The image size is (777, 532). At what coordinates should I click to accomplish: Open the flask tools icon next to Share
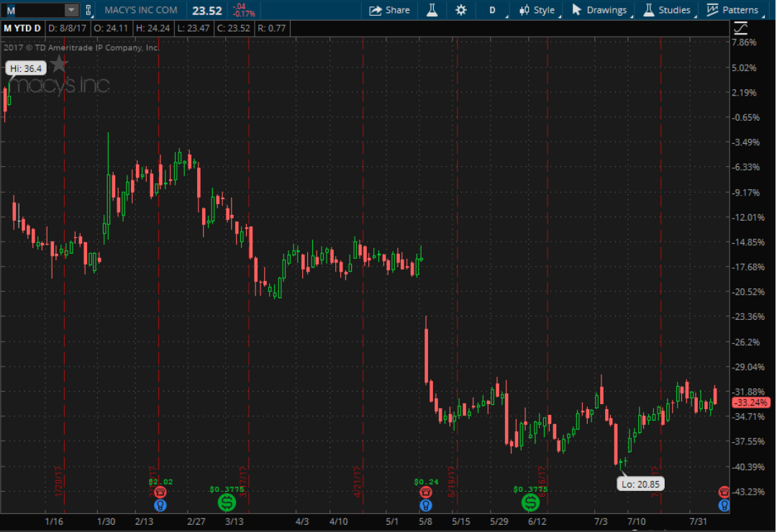tap(432, 10)
